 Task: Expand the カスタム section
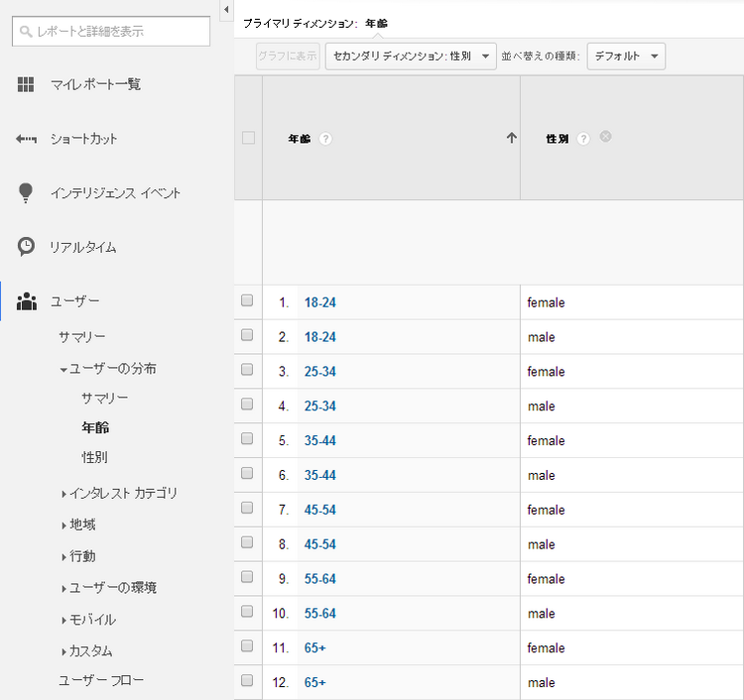[x=63, y=652]
